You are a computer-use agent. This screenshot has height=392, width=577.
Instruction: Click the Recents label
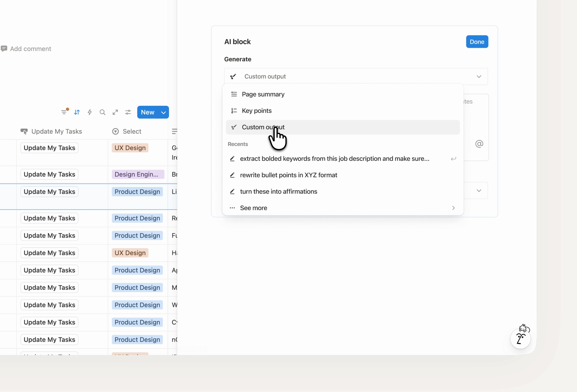(238, 144)
